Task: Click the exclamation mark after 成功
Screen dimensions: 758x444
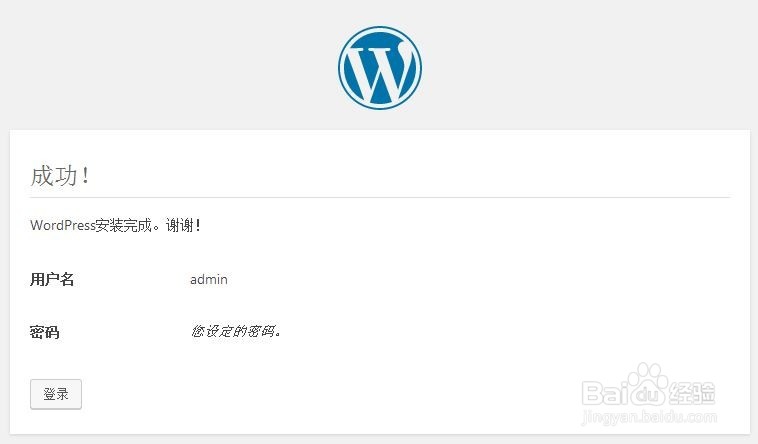Action: click(x=86, y=175)
